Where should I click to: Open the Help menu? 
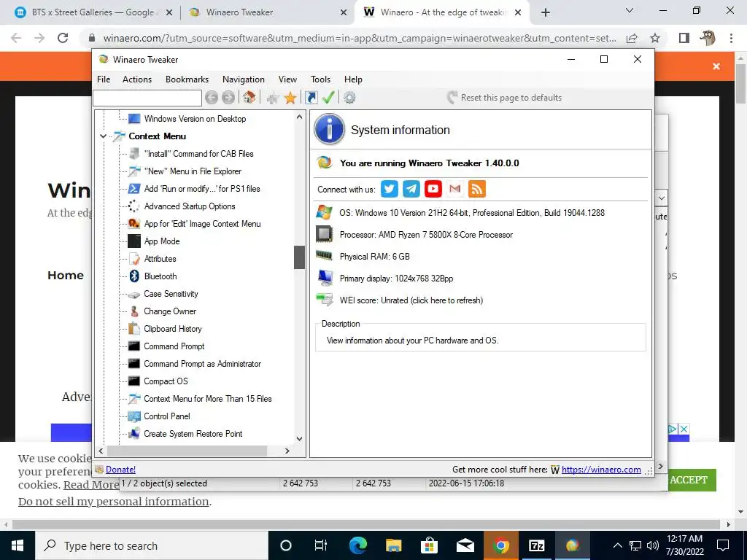coord(353,79)
